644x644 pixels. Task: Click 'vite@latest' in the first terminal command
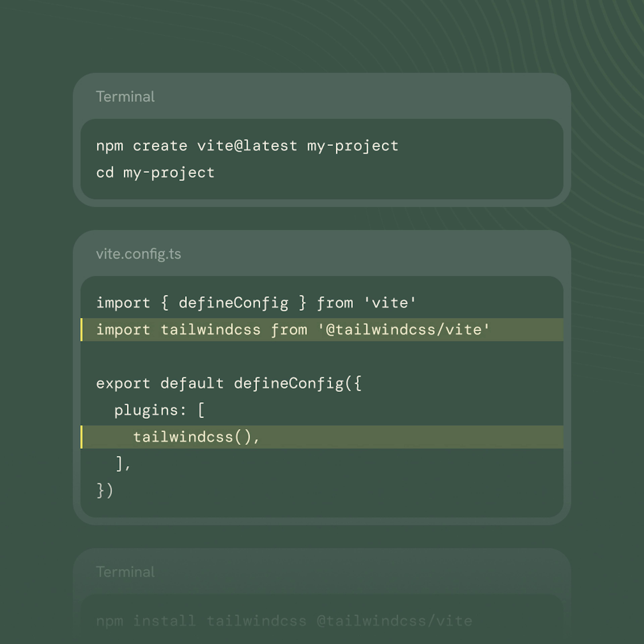[247, 146]
